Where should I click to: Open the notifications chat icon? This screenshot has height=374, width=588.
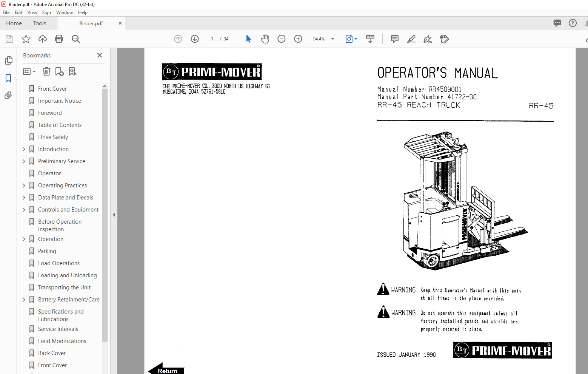point(557,23)
